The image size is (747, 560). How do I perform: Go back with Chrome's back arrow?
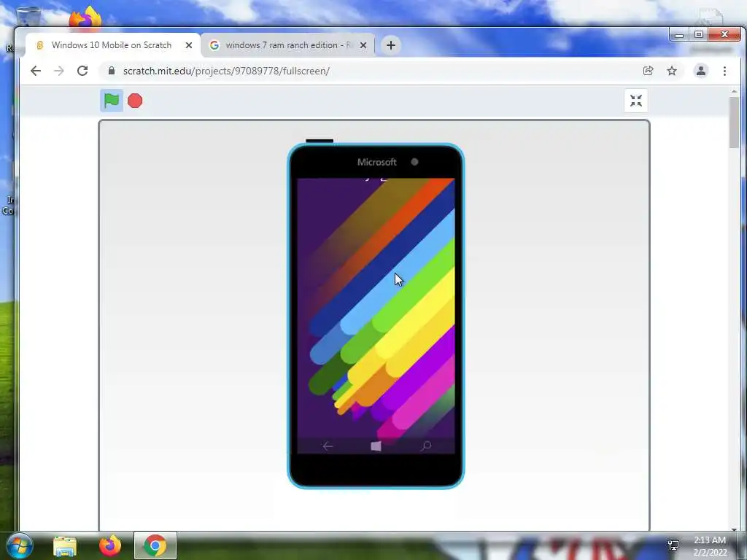click(x=36, y=71)
